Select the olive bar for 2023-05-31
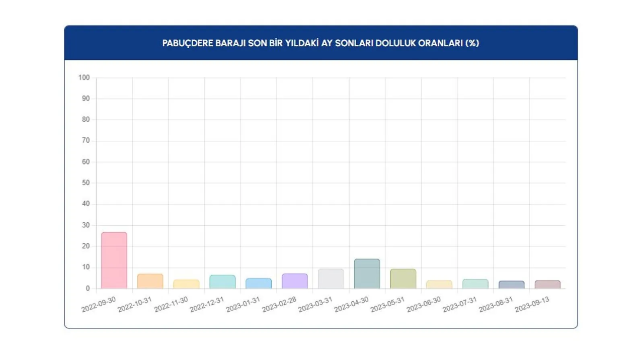644x362 pixels. click(403, 279)
